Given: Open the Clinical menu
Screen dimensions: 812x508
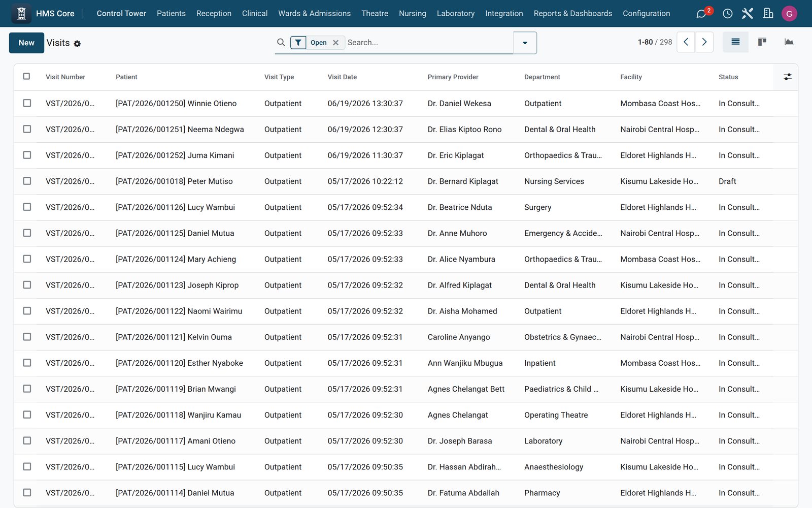Looking at the screenshot, I should (254, 13).
